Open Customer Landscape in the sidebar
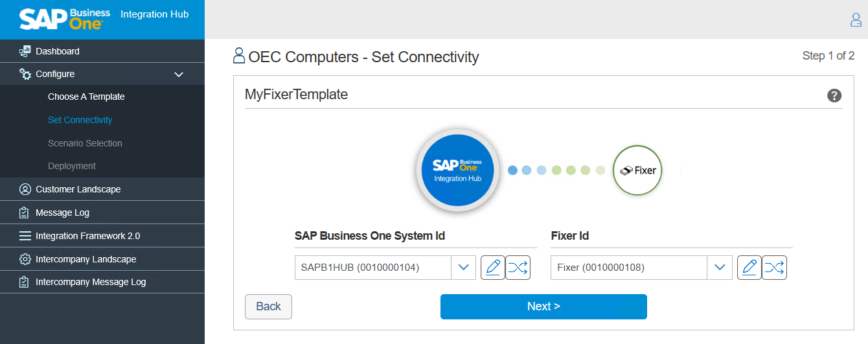 pyautogui.click(x=78, y=189)
